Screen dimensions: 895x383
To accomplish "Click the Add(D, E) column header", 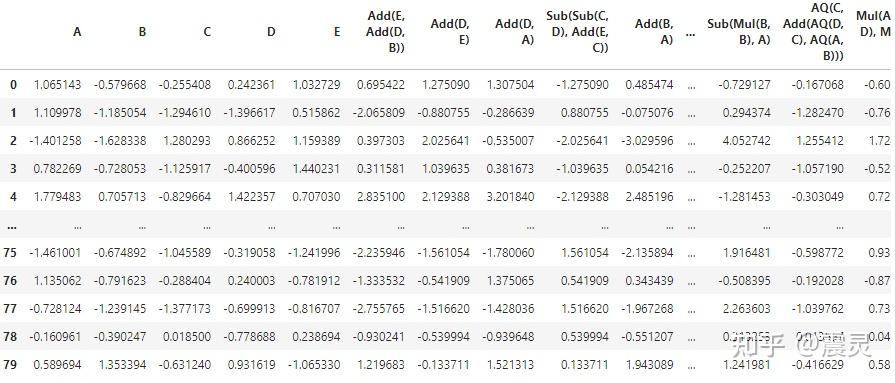I will tap(450, 32).
